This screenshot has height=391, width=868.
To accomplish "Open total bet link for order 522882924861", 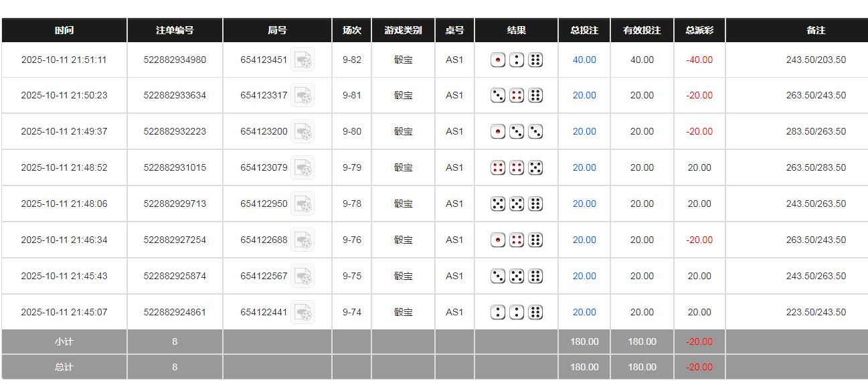I will coord(584,313).
